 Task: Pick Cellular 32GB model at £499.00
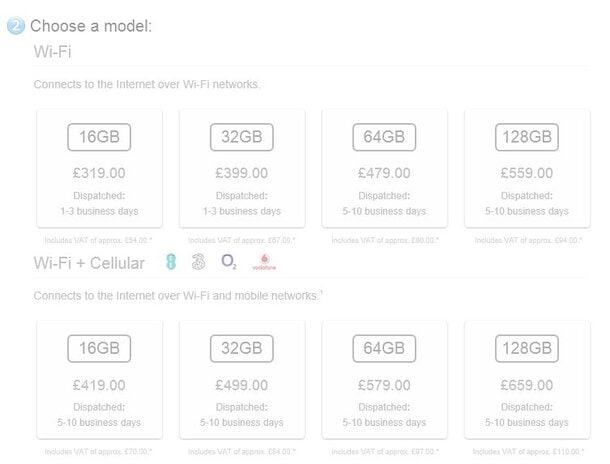click(x=242, y=380)
